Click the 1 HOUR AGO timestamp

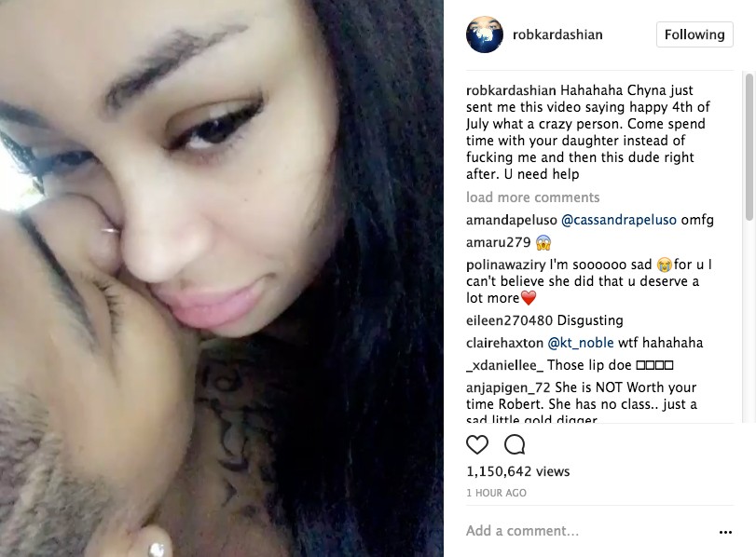(496, 493)
